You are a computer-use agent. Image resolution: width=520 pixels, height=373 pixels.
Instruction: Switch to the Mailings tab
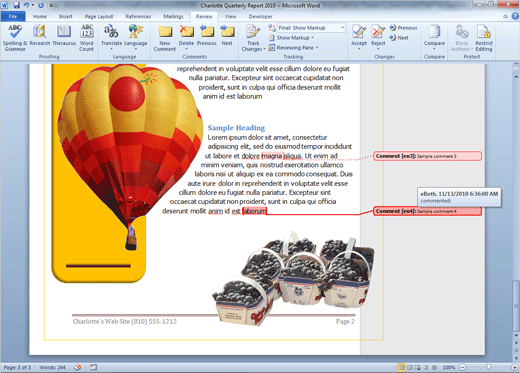coord(173,16)
